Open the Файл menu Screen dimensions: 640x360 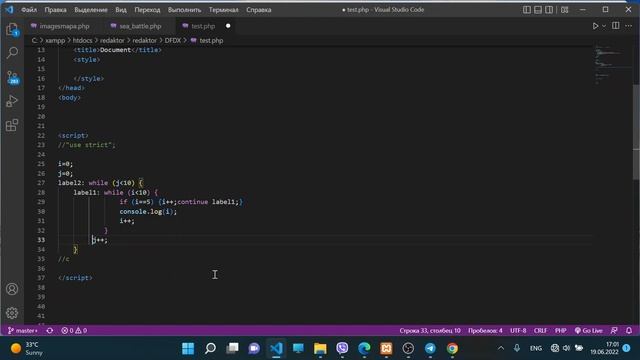pyautogui.click(x=29, y=9)
